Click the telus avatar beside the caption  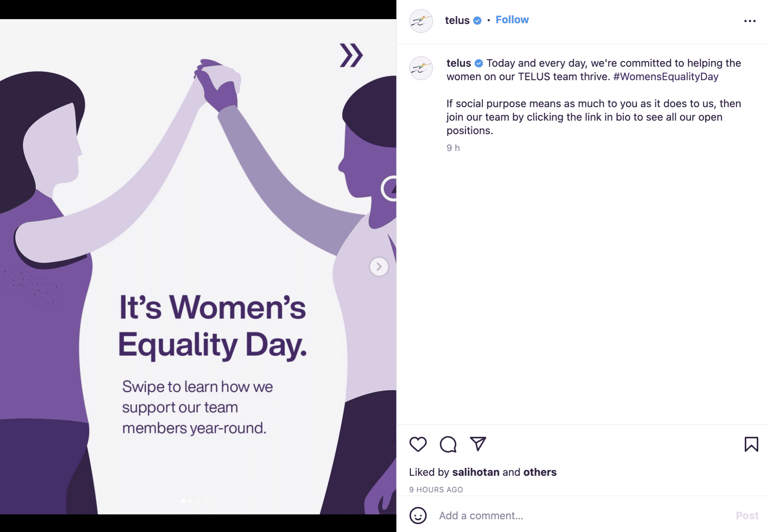421,68
